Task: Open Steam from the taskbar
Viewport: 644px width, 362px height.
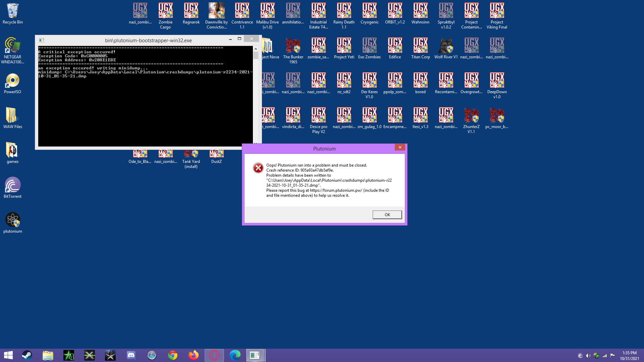Action: [27, 355]
